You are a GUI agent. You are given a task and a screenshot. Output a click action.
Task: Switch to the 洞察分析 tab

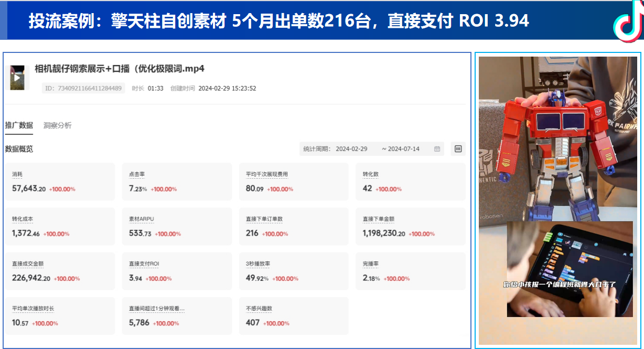tap(58, 125)
